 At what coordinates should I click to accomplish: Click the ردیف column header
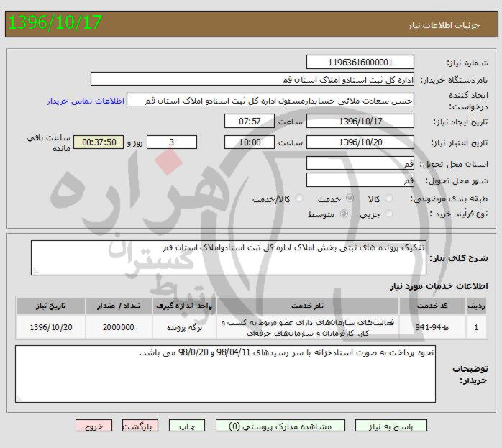point(476,306)
